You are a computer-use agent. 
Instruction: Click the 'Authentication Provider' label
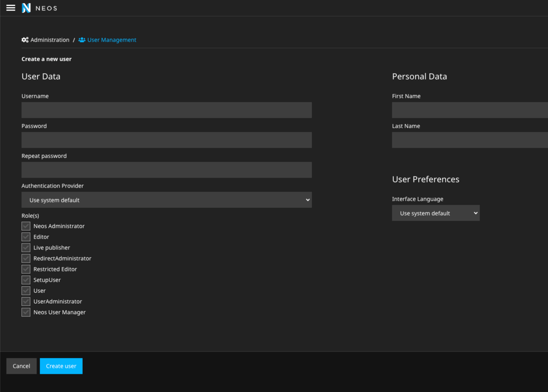pos(53,186)
